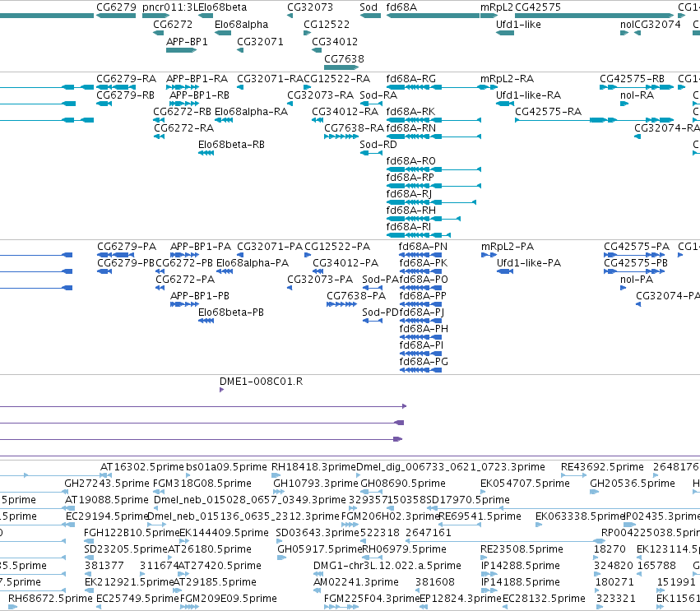Viewport: 700px width, 611px height.
Task: Open the RH18418.3prime EST label
Action: tap(313, 467)
